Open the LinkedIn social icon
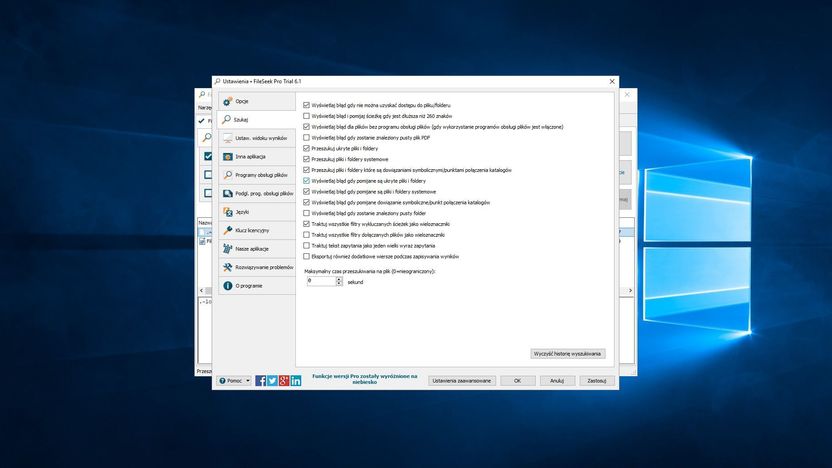 pyautogui.click(x=296, y=380)
